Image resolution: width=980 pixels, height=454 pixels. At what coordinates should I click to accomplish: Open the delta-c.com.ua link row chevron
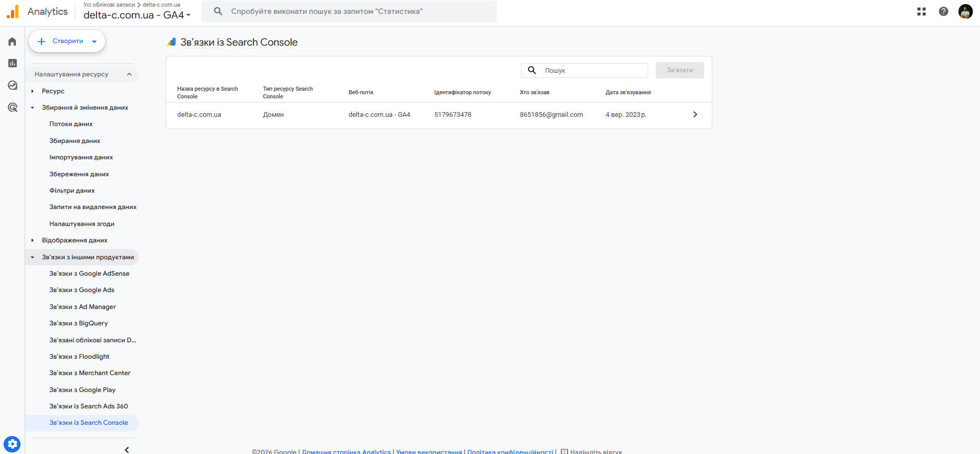695,115
